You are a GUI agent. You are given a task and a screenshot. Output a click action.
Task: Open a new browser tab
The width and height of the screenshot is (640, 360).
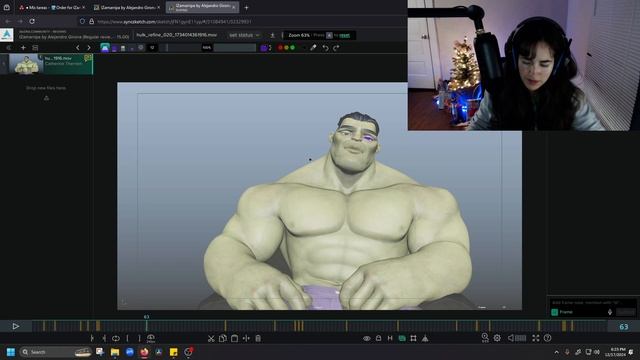click(246, 7)
